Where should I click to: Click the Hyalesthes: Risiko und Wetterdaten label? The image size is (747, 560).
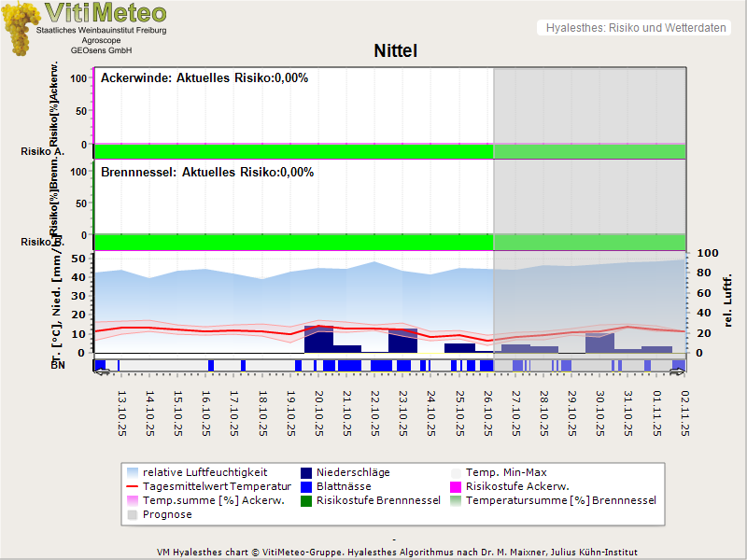coord(635,28)
